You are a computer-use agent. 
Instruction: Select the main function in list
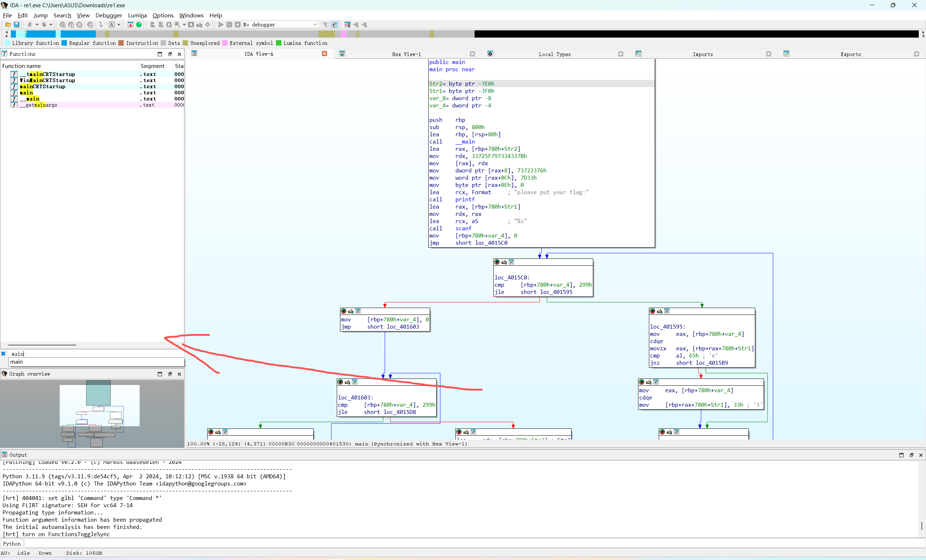coord(26,93)
